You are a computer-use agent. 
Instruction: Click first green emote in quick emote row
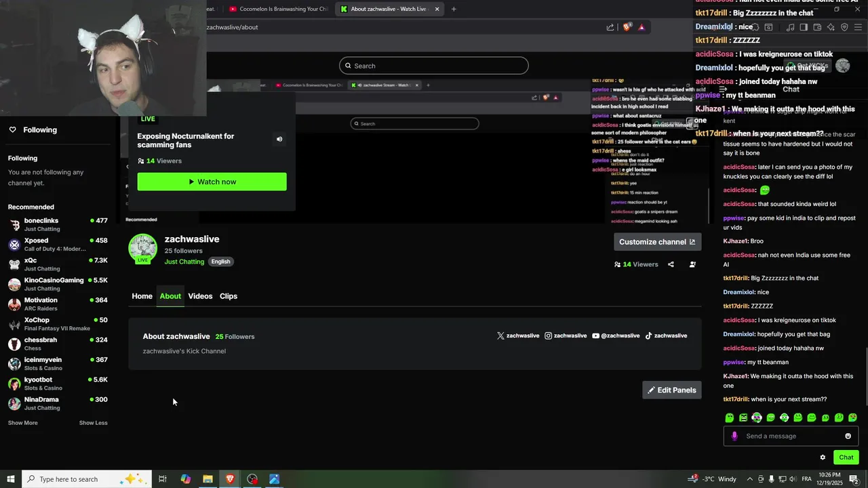730,418
